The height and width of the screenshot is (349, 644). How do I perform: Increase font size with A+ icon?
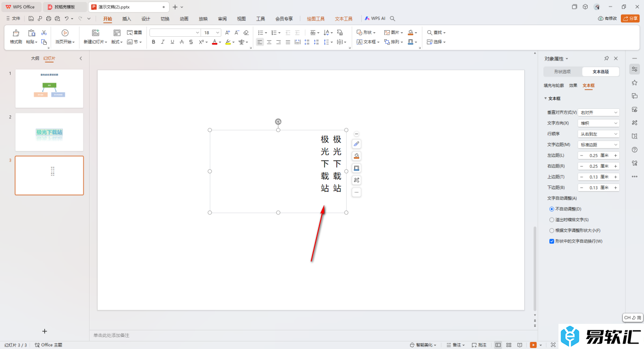pyautogui.click(x=228, y=32)
